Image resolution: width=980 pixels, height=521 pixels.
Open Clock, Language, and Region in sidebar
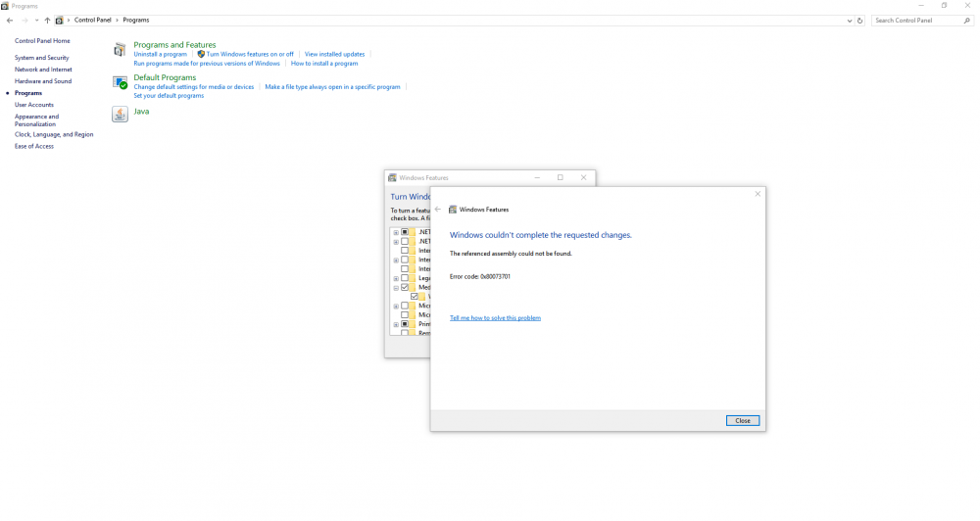pos(54,134)
